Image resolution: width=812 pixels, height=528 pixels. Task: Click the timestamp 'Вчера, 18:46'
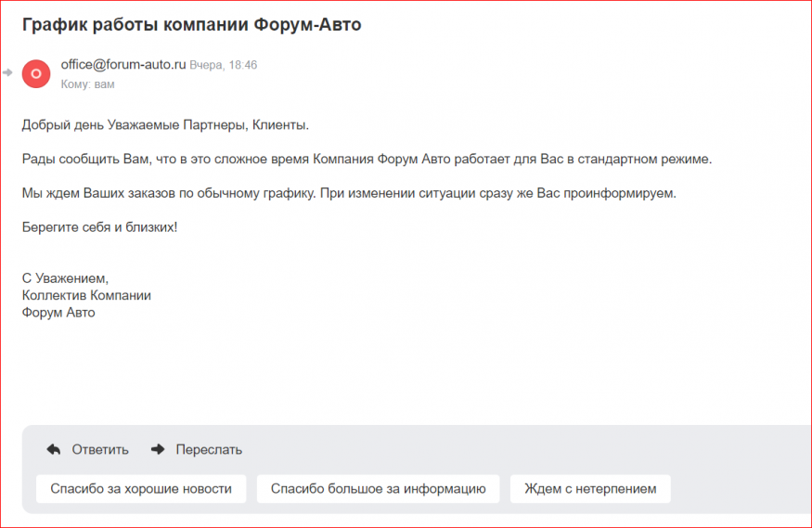[x=224, y=65]
